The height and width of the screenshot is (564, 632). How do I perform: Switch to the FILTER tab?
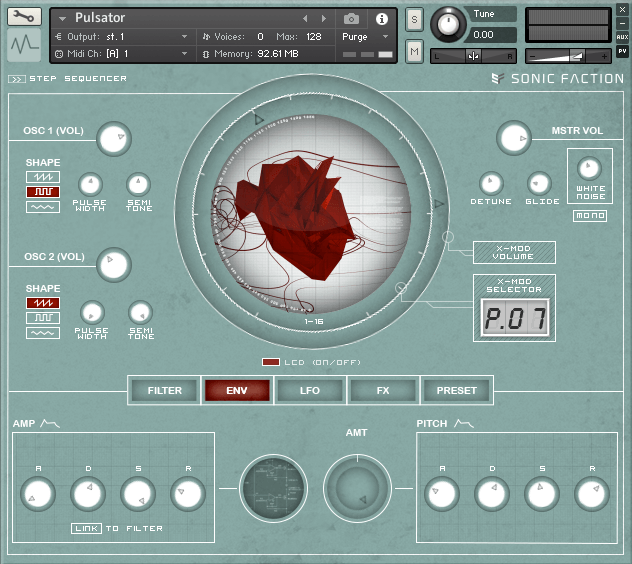164,390
